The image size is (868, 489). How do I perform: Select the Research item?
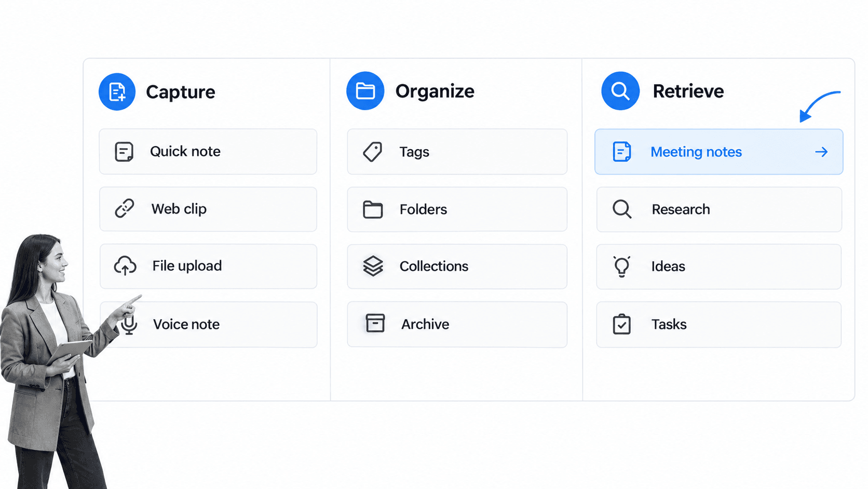[719, 209]
